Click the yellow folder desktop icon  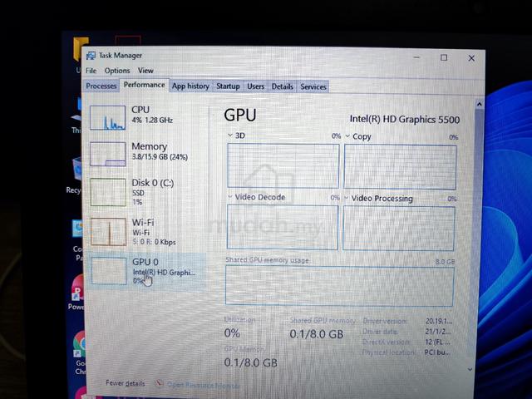tap(81, 49)
